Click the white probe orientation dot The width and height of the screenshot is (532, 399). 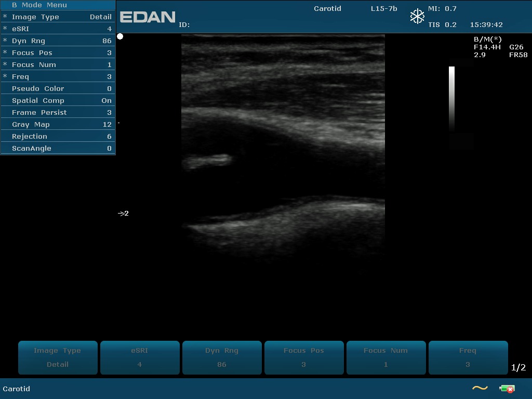pyautogui.click(x=120, y=36)
